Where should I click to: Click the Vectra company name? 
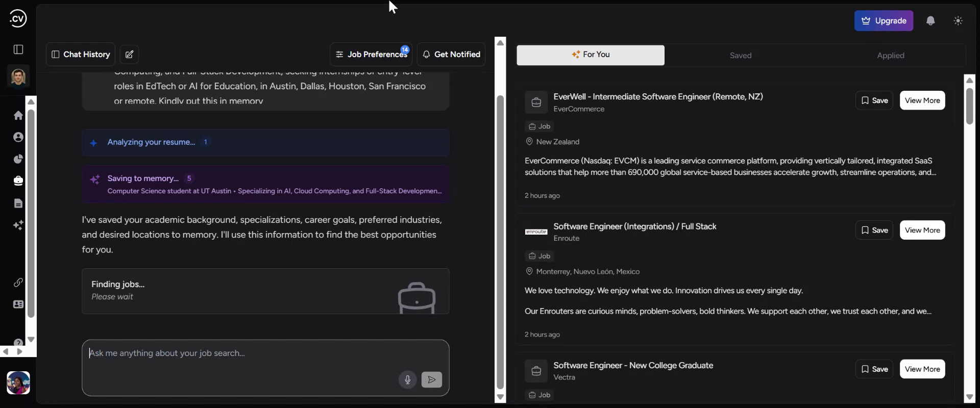(x=564, y=377)
